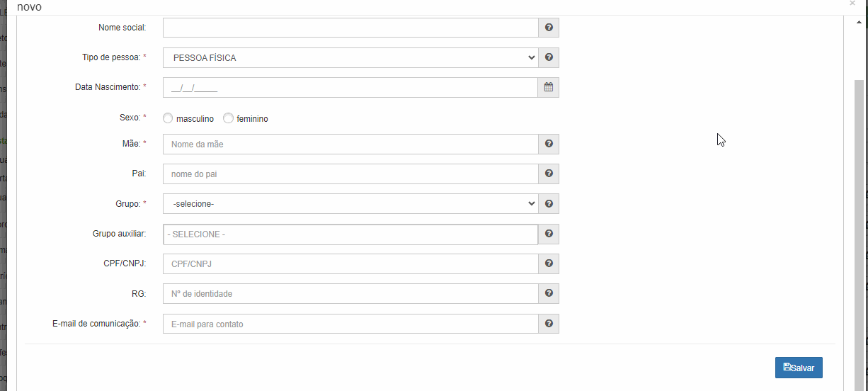Image resolution: width=868 pixels, height=391 pixels.
Task: Open the calendar icon for Data Nascimento
Action: [549, 88]
